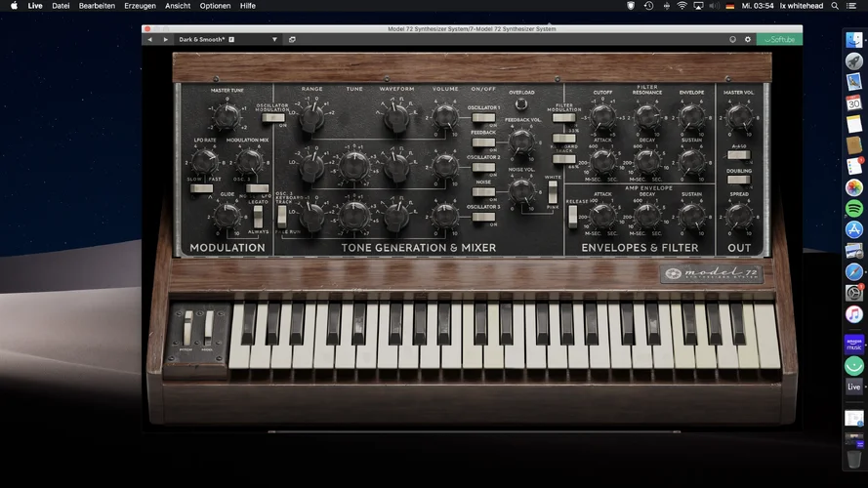Open the Ansicht menu
This screenshot has width=868, height=488.
[x=178, y=6]
